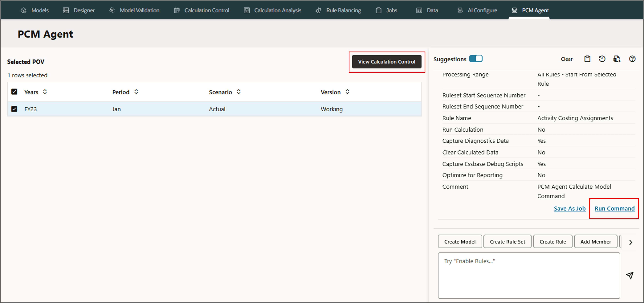
Task: Sort by the Years column arrows
Action: coord(45,92)
